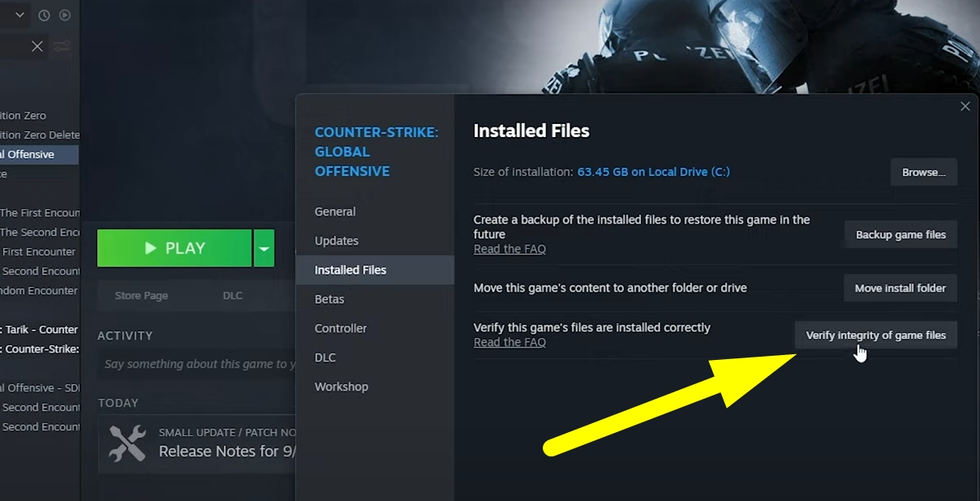
Task: Select 'The First Encoun' library entry
Action: tap(40, 212)
